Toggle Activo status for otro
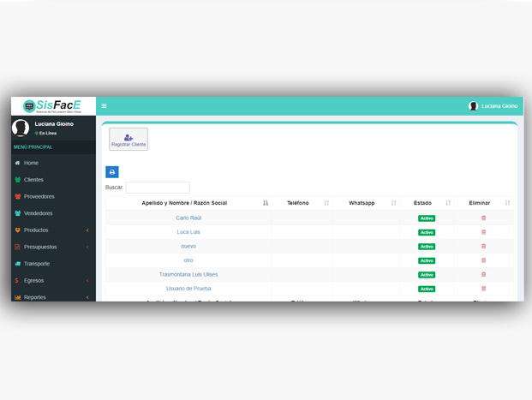 click(x=427, y=260)
